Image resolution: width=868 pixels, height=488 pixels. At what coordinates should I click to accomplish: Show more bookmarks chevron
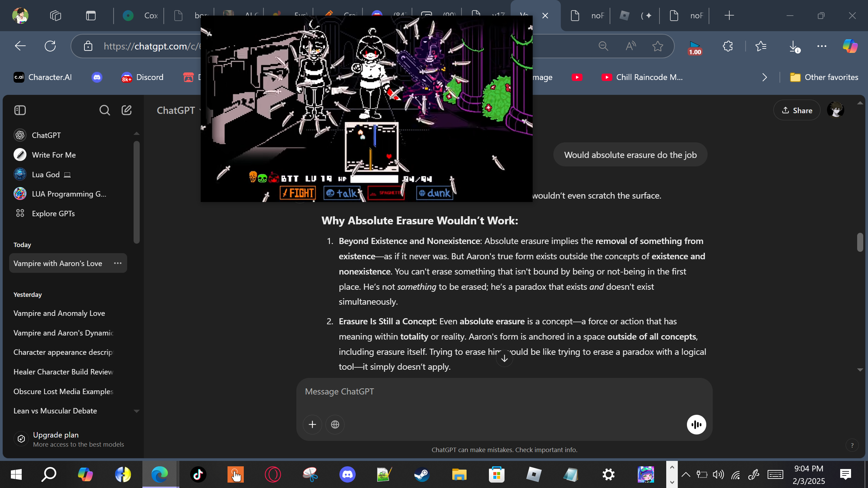point(765,77)
